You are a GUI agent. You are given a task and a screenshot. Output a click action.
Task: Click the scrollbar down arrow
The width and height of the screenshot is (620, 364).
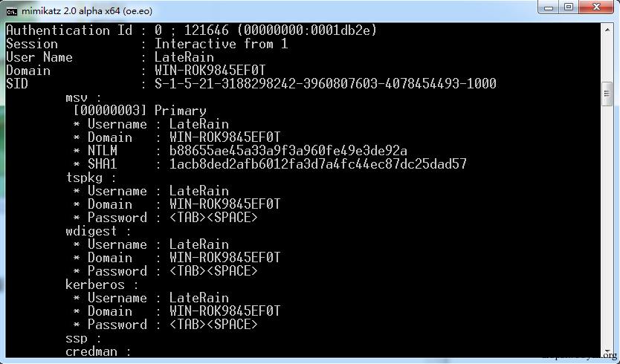click(x=607, y=349)
